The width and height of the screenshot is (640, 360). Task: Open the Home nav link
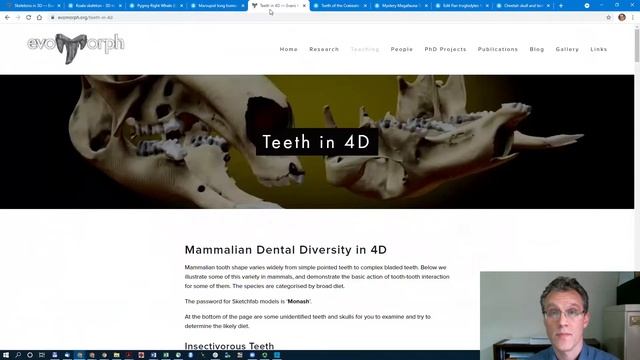point(289,49)
